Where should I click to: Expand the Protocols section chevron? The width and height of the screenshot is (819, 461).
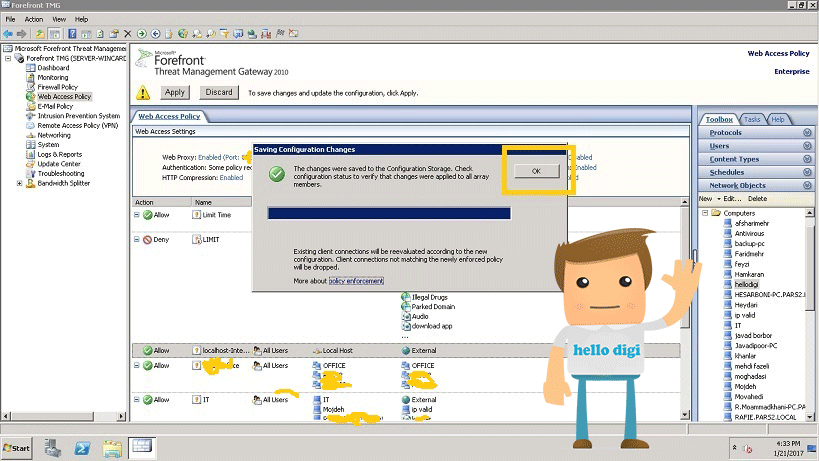807,133
